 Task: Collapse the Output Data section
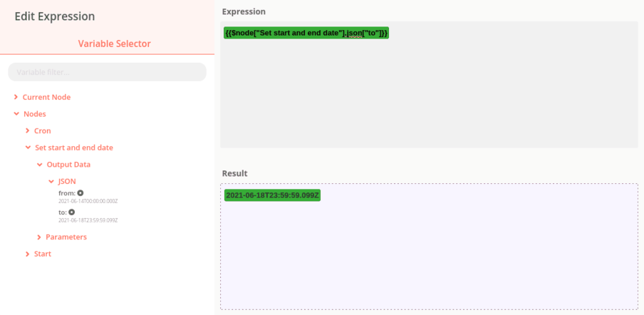pos(40,165)
